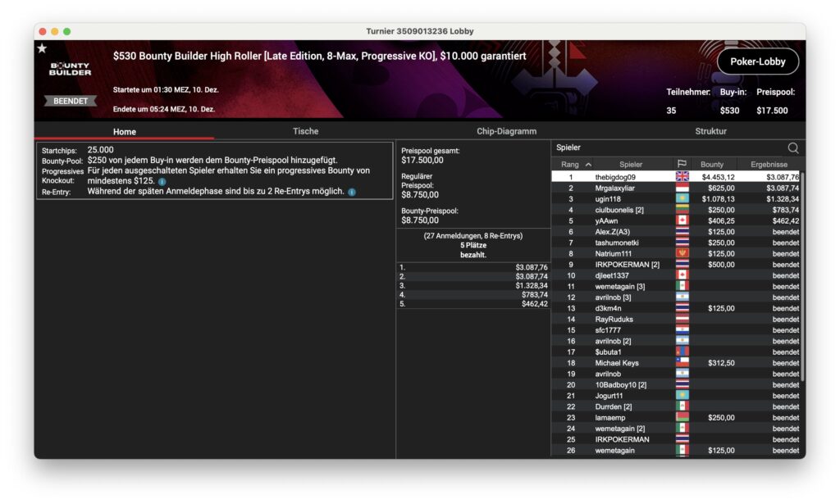Click the Bounty Builder logo
The width and height of the screenshot is (840, 504).
(x=71, y=69)
